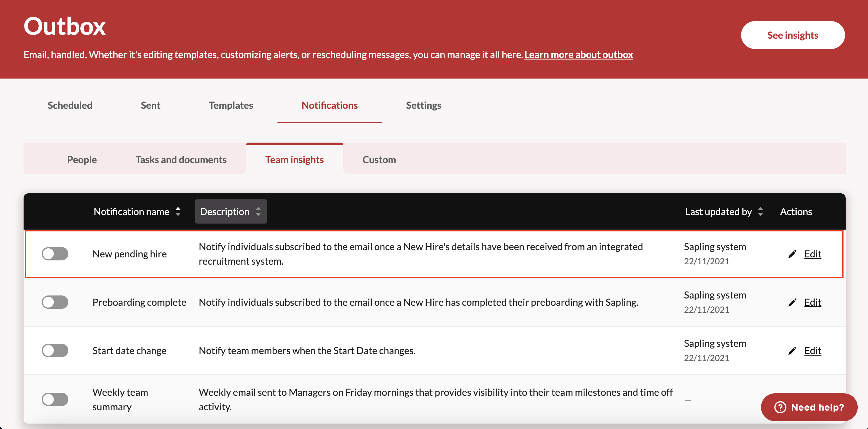Viewport: 868px width, 429px height.
Task: Click pencil icon for New pending hire
Action: click(x=792, y=254)
